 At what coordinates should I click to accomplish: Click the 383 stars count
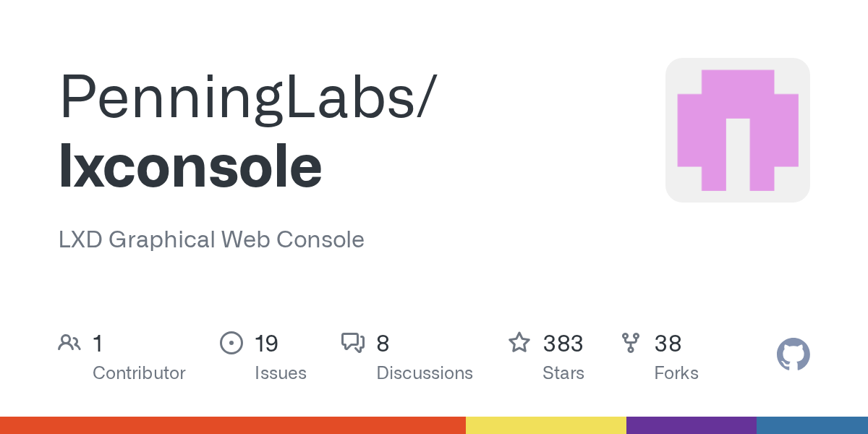pos(563,344)
